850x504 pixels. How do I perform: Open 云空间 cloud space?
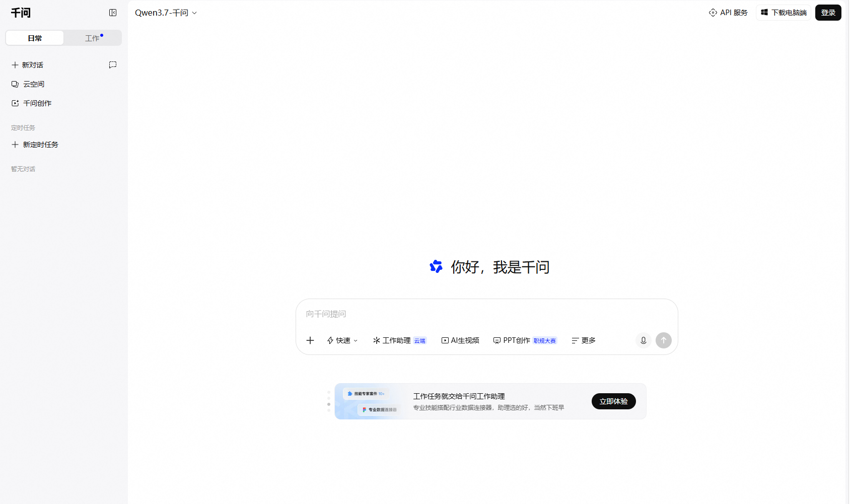[28, 84]
